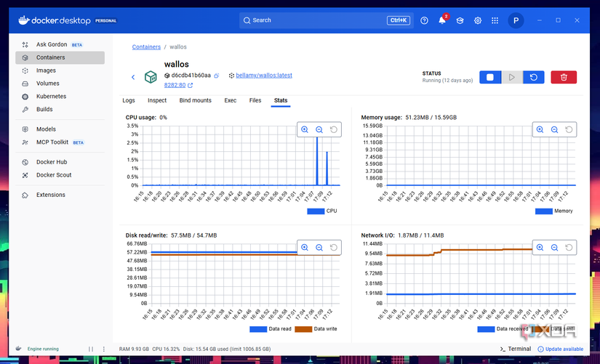This screenshot has height=364, width=600.
Task: Open the Learning center icon
Action: (x=460, y=20)
